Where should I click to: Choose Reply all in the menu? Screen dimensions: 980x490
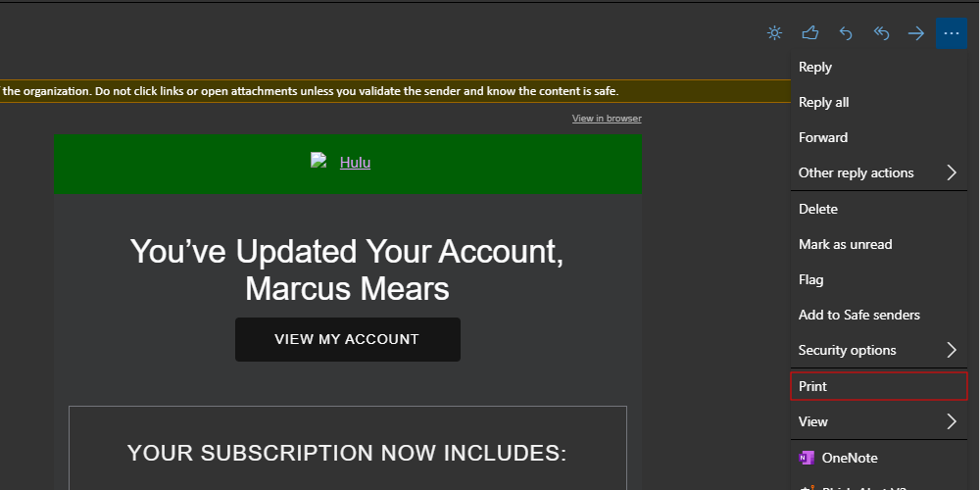coord(823,102)
